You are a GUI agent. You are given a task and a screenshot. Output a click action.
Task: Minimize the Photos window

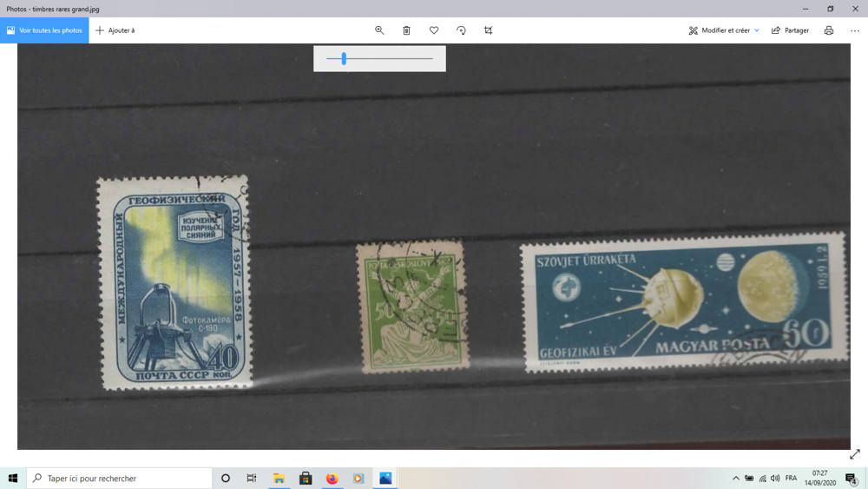tap(806, 9)
